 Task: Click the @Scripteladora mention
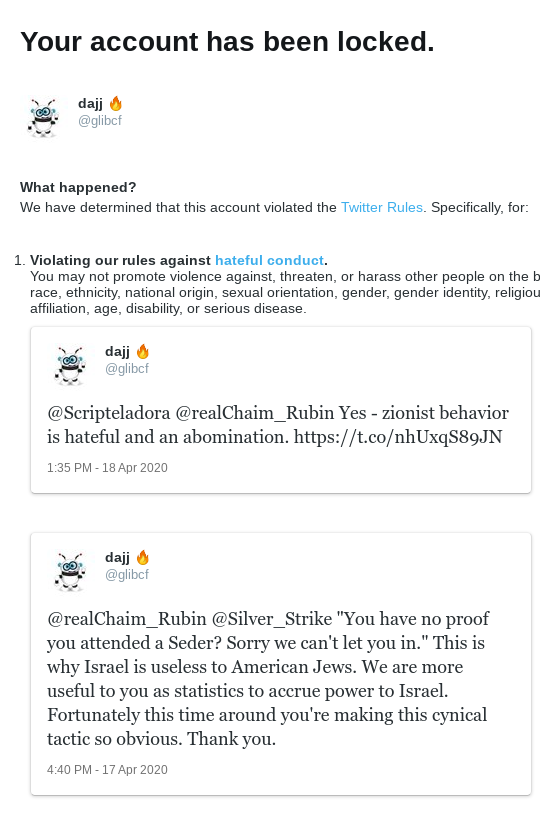[x=109, y=413]
